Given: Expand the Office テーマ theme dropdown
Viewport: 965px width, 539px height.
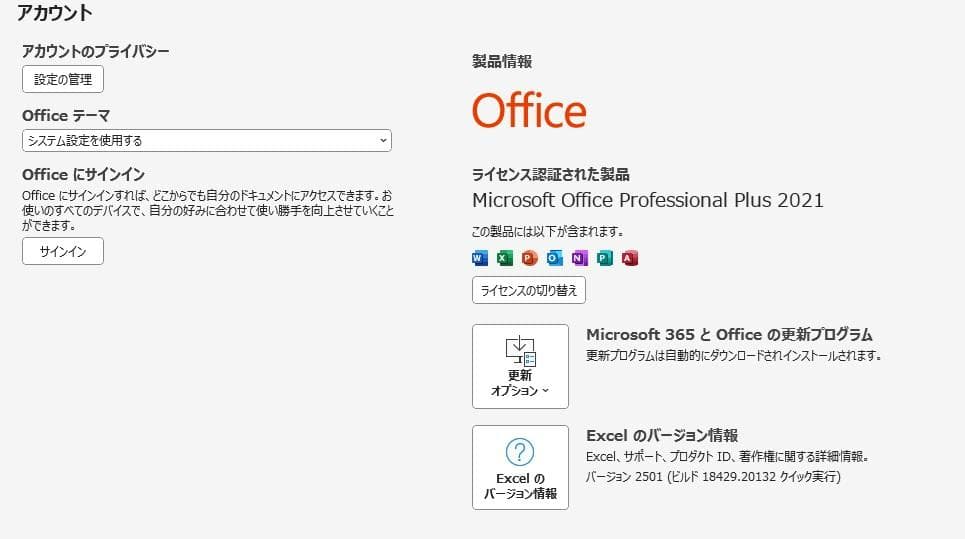Looking at the screenshot, I should (206, 141).
